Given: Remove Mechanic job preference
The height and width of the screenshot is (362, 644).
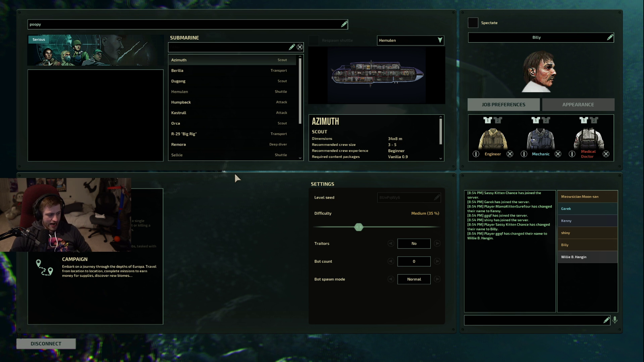Looking at the screenshot, I should [x=558, y=154].
